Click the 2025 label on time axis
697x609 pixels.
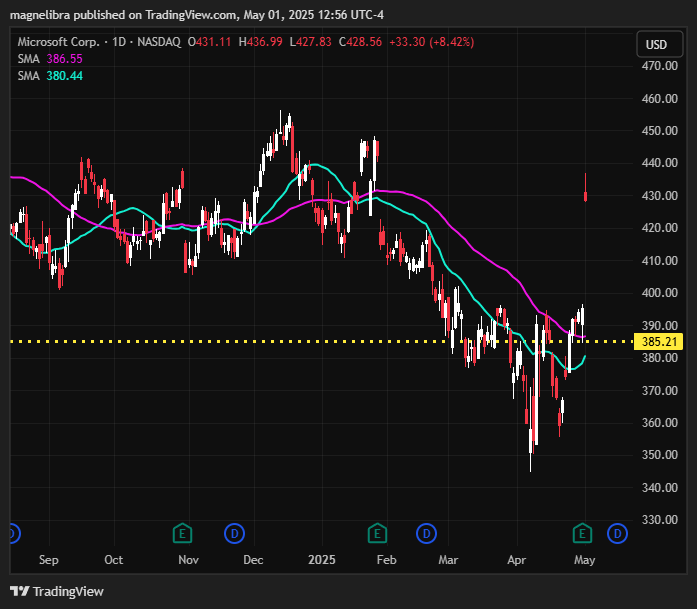click(322, 560)
